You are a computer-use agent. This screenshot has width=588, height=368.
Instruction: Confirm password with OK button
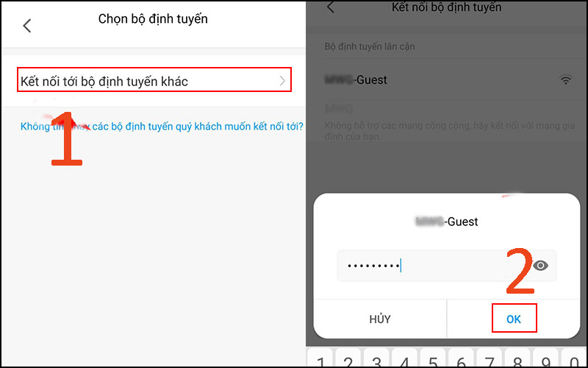coord(514,319)
